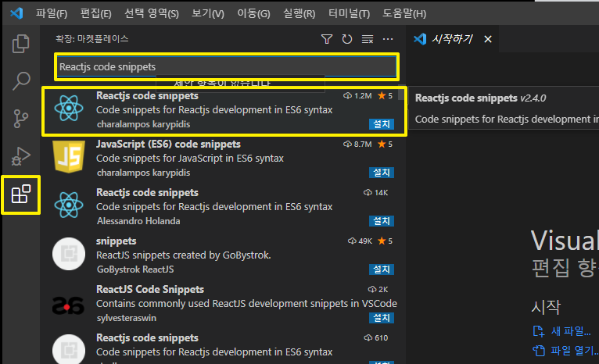Open the 편집(E) menu
This screenshot has height=364, width=599.
pyautogui.click(x=96, y=14)
